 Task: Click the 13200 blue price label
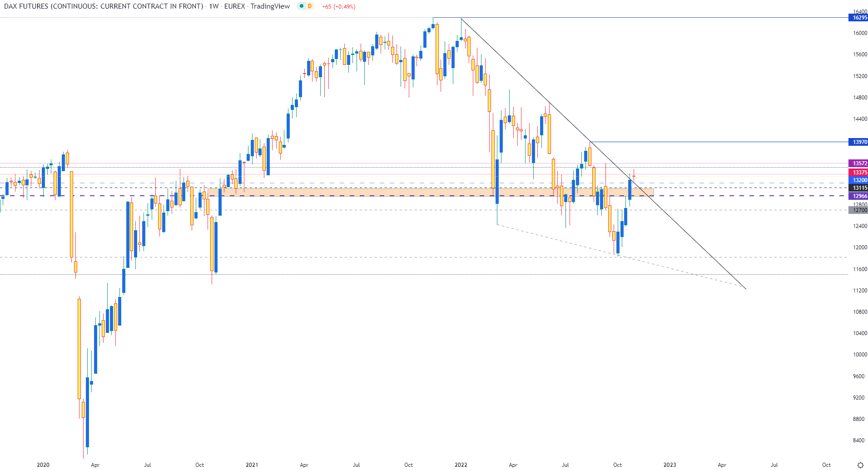pos(858,180)
